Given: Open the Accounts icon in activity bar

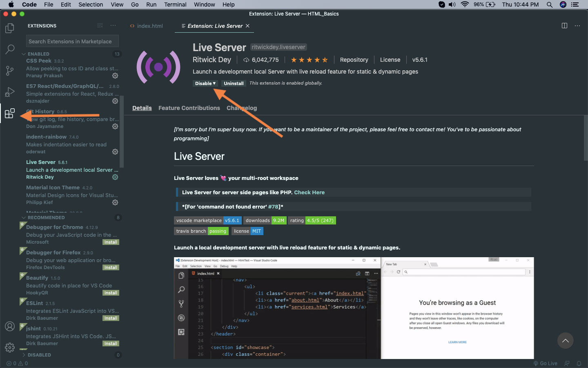Looking at the screenshot, I should tap(9, 326).
